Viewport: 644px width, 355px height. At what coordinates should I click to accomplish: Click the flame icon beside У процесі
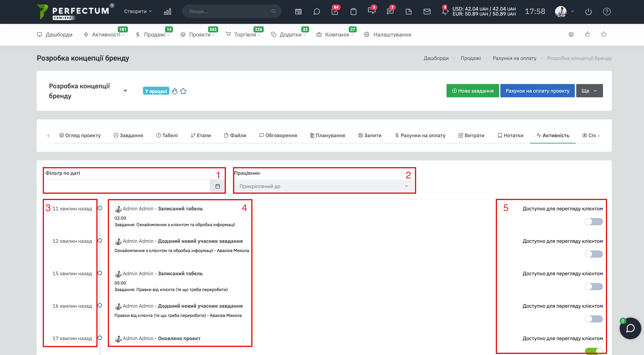coord(175,91)
